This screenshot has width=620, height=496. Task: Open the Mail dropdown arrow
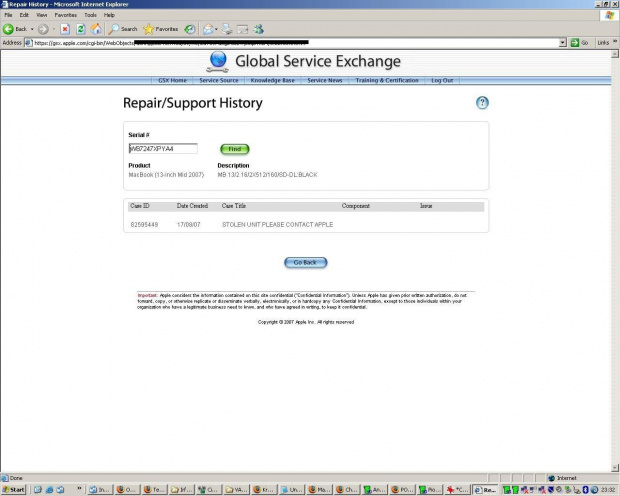pos(216,29)
